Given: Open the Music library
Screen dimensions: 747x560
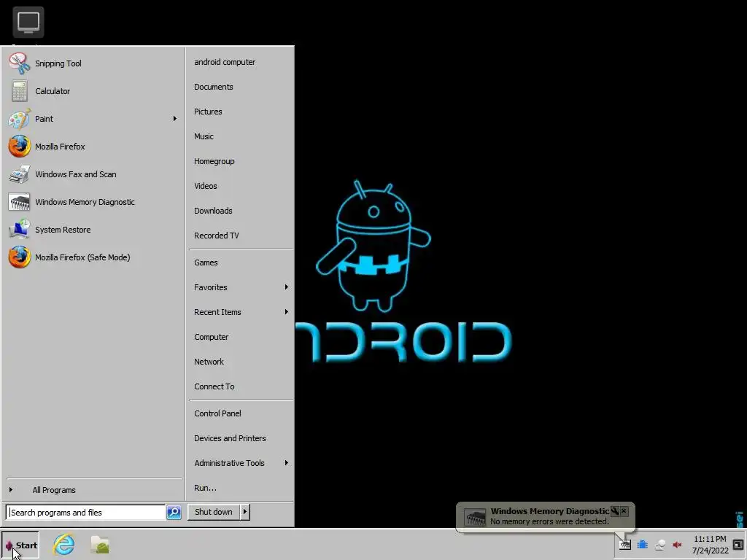Looking at the screenshot, I should pos(204,136).
